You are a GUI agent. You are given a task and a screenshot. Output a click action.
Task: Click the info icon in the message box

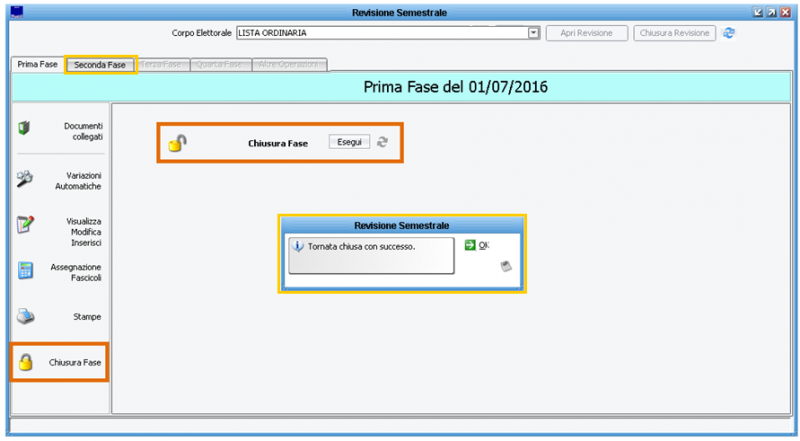297,247
